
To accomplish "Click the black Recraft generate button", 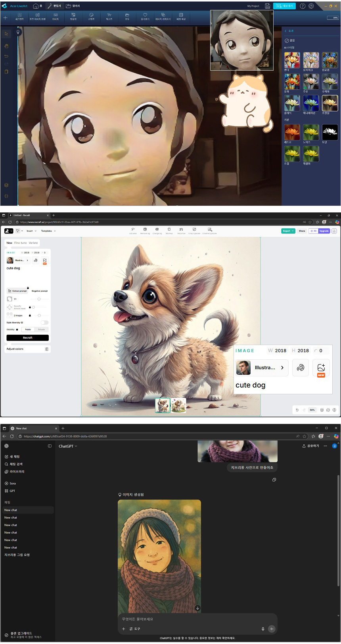I will (x=27, y=337).
